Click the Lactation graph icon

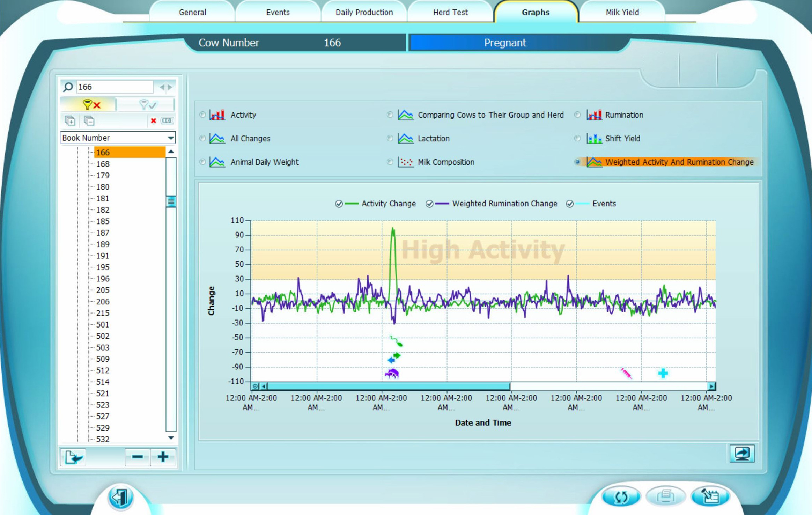[406, 139]
